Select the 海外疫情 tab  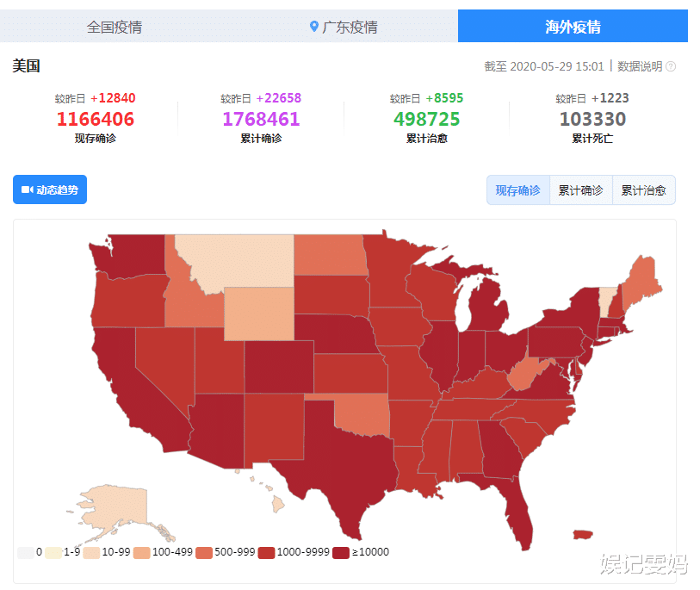pos(573,27)
